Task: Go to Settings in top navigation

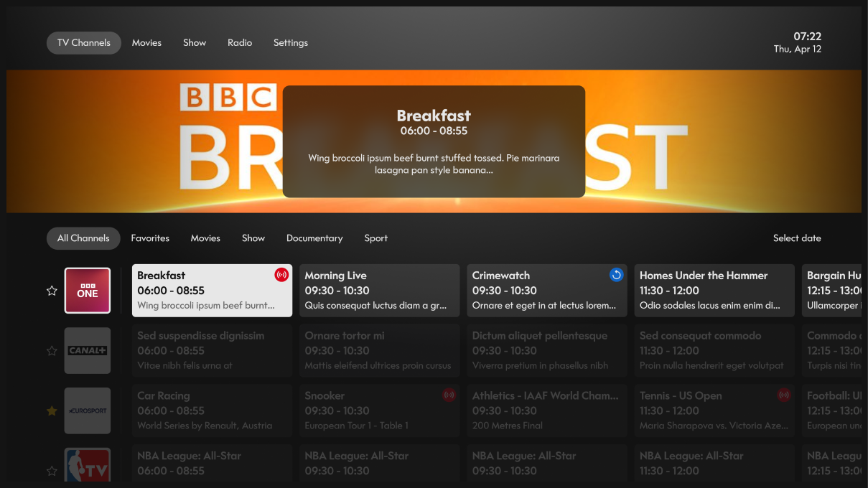Action: point(290,43)
